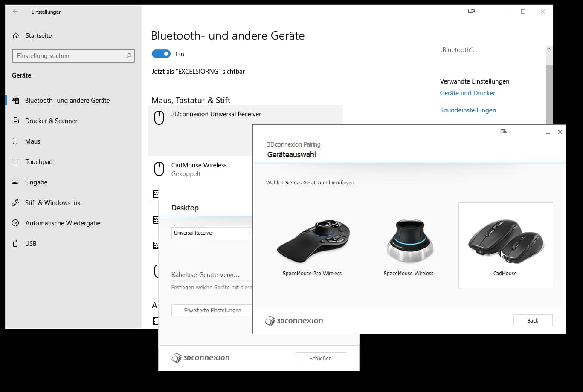This screenshot has height=392, width=583.
Task: Click 3Dconnexion logo in Pairing window
Action: pyautogui.click(x=294, y=321)
